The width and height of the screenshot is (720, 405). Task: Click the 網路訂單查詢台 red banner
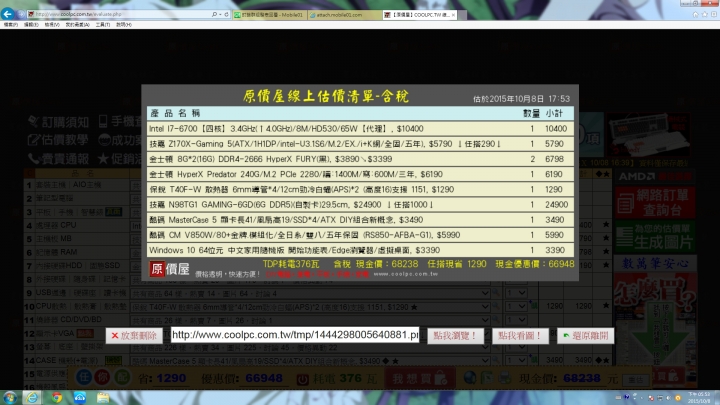pos(654,202)
